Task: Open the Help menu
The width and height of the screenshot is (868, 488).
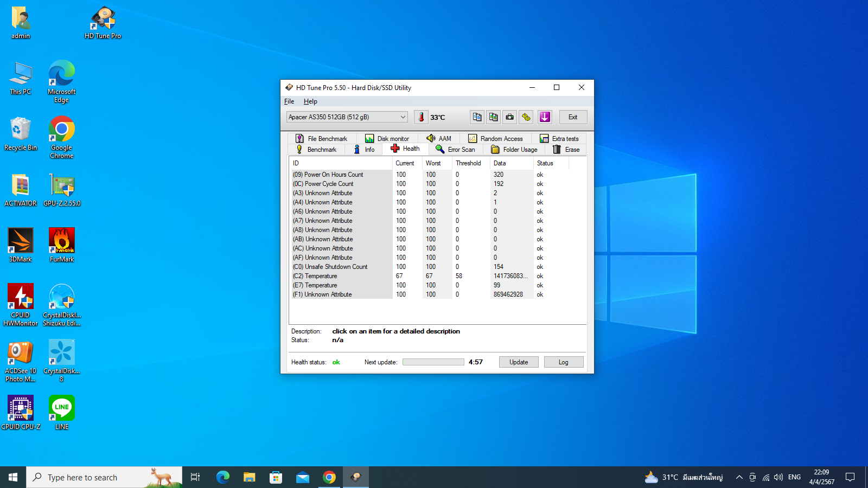Action: (x=310, y=101)
